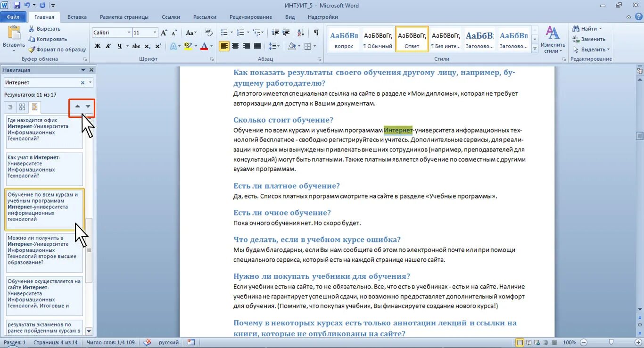
Task: Click the shading paint bucket icon
Action: [292, 46]
